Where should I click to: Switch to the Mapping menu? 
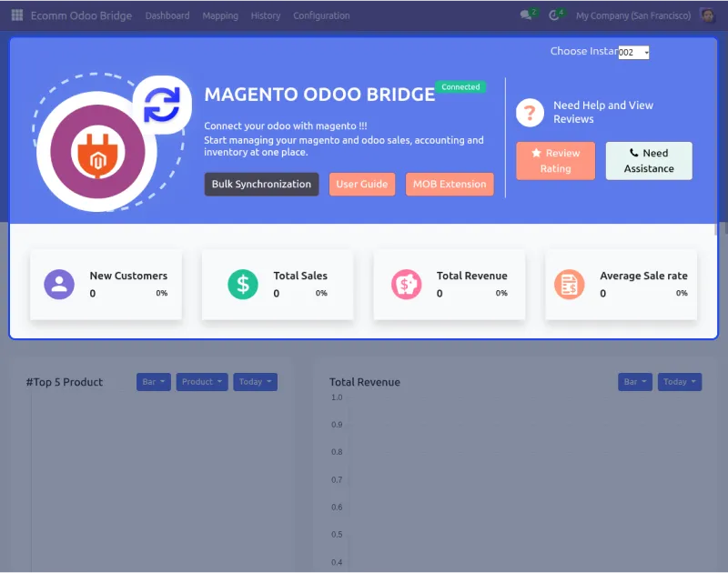coord(220,15)
